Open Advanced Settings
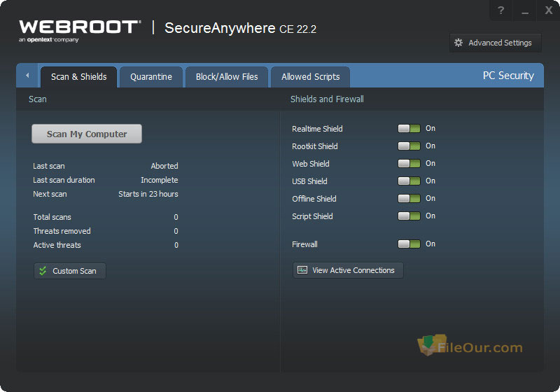The width and height of the screenshot is (560, 392). click(x=496, y=43)
